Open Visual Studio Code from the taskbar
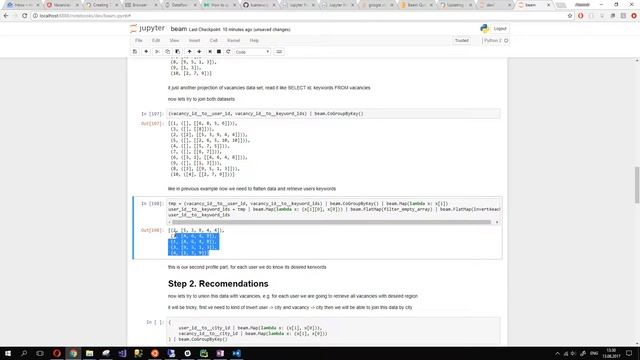640x360 pixels. click(236, 353)
